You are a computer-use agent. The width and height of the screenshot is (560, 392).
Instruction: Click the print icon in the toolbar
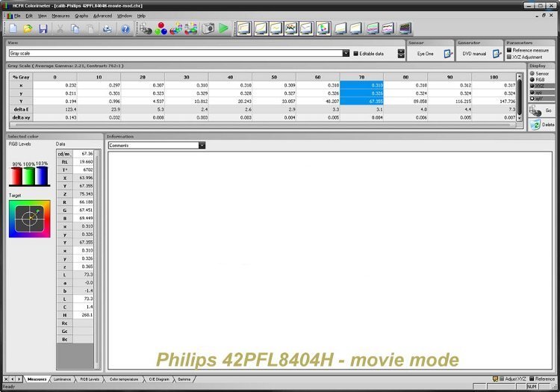108,28
